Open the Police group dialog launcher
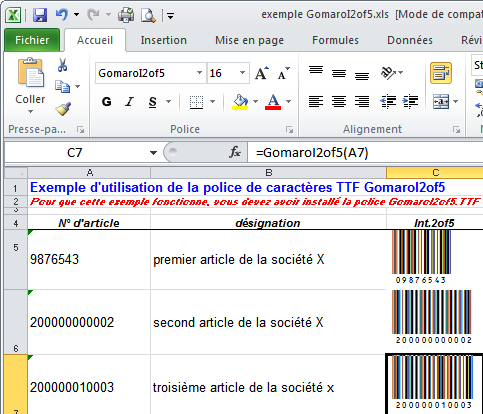Image resolution: width=483 pixels, height=414 pixels. 289,130
